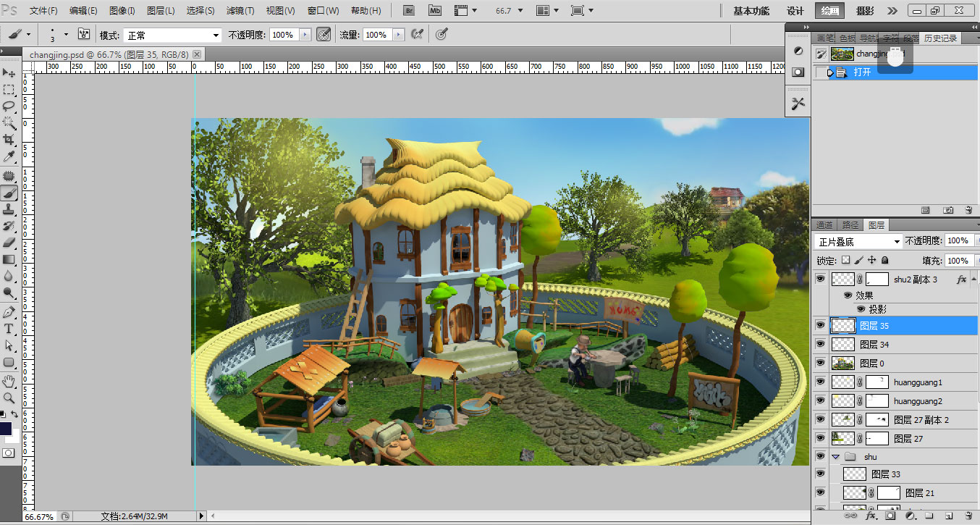Viewport: 980px width, 525px height.
Task: Open the tool preset picker arrow
Action: coord(29,34)
